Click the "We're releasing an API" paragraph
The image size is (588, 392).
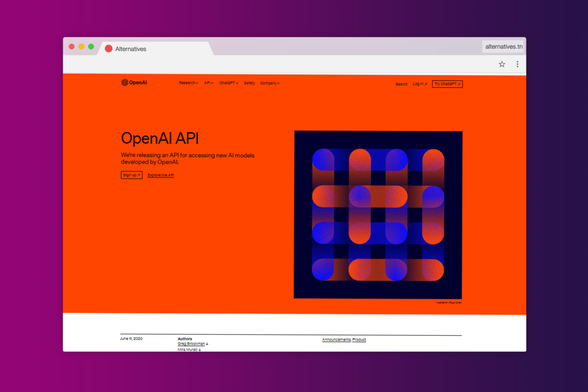coord(188,158)
